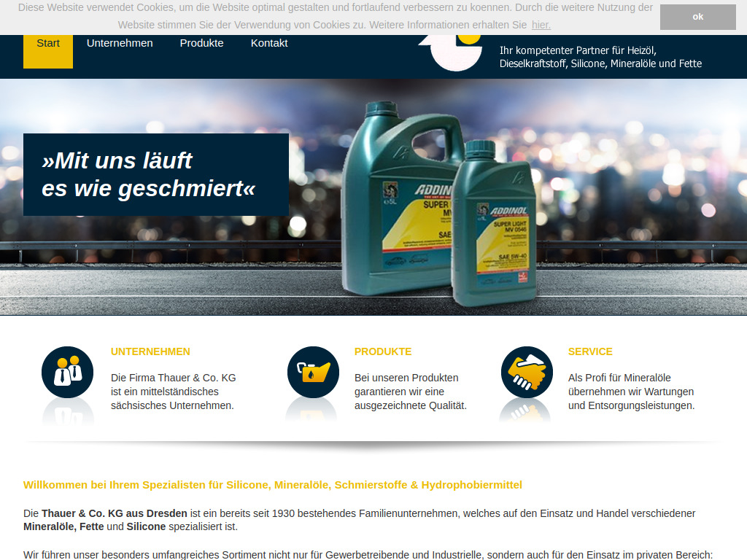Switch to the Produkte navigation tab

click(x=201, y=42)
